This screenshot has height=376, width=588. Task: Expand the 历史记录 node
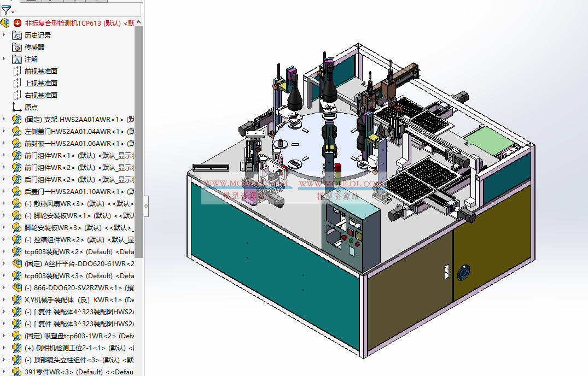[x=4, y=36]
